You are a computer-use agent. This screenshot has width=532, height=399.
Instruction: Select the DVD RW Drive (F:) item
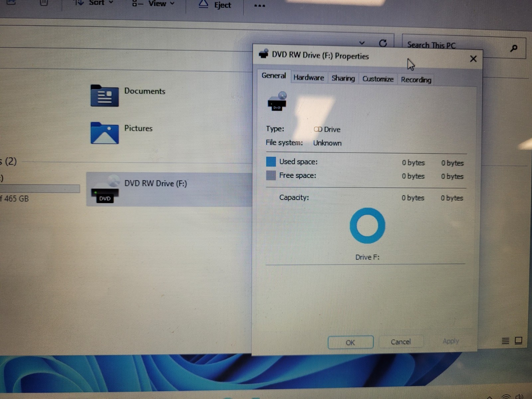169,189
